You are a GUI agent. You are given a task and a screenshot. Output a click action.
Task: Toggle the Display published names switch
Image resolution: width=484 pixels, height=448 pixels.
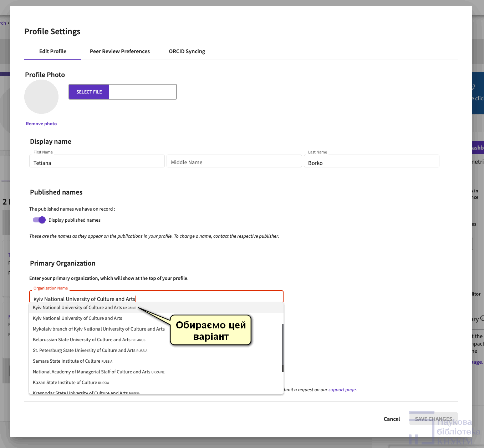[39, 220]
